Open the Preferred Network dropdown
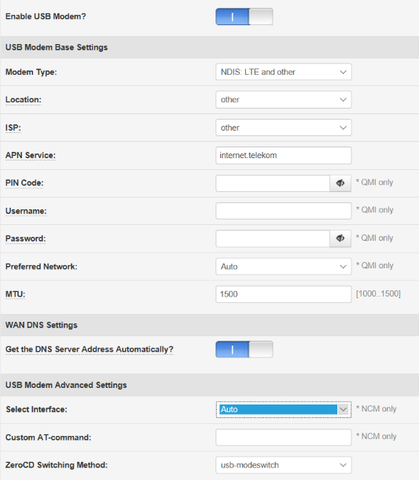The width and height of the screenshot is (419, 480). (x=283, y=266)
